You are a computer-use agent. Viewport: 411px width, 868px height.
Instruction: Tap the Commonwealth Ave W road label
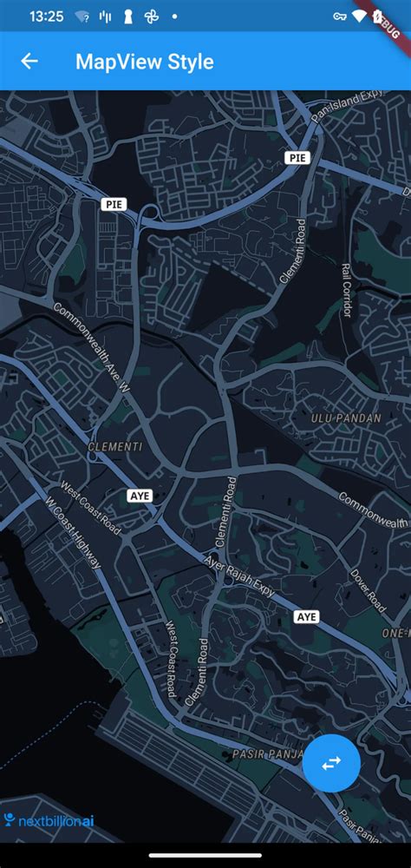coord(92,348)
